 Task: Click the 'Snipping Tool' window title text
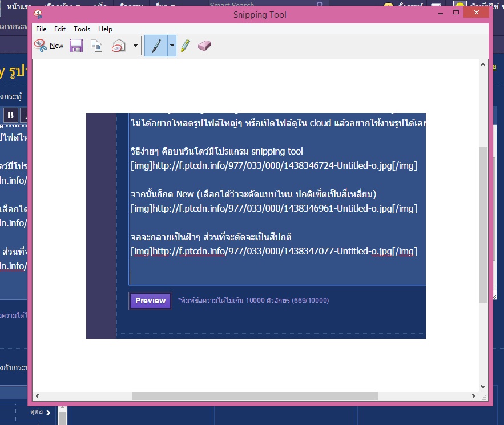(x=260, y=15)
